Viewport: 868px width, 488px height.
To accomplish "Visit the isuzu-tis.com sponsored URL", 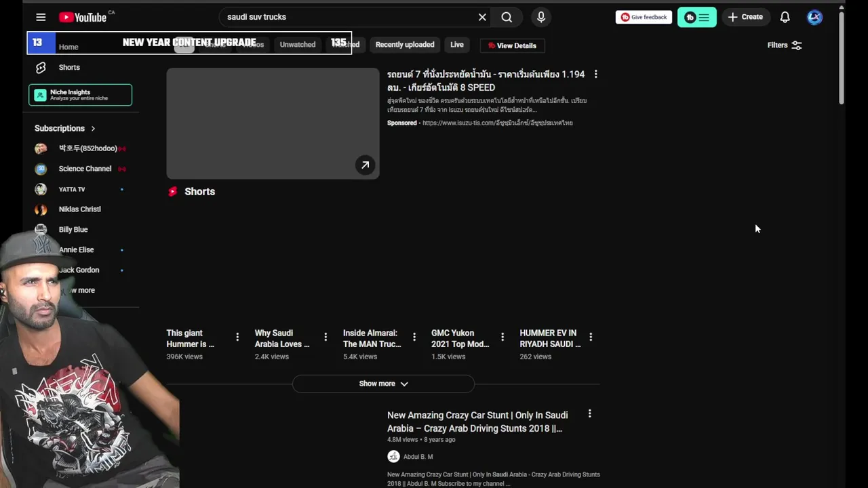I will click(497, 123).
